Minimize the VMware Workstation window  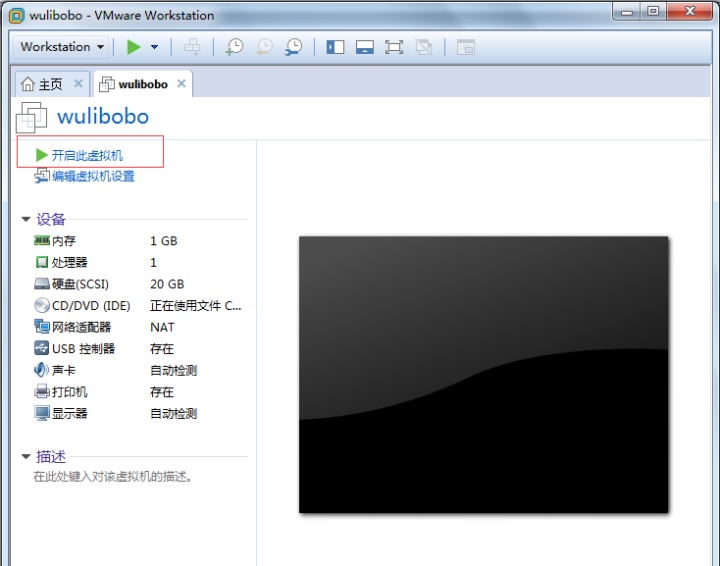627,12
